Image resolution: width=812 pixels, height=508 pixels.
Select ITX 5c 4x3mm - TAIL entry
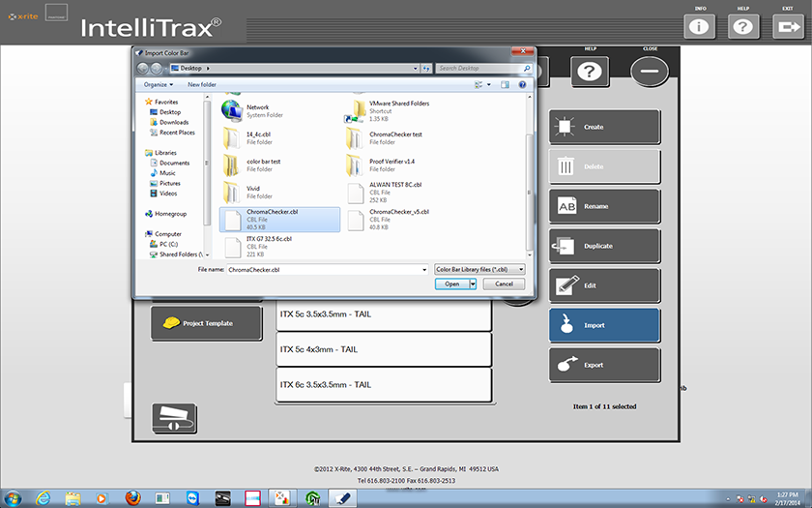pos(383,349)
